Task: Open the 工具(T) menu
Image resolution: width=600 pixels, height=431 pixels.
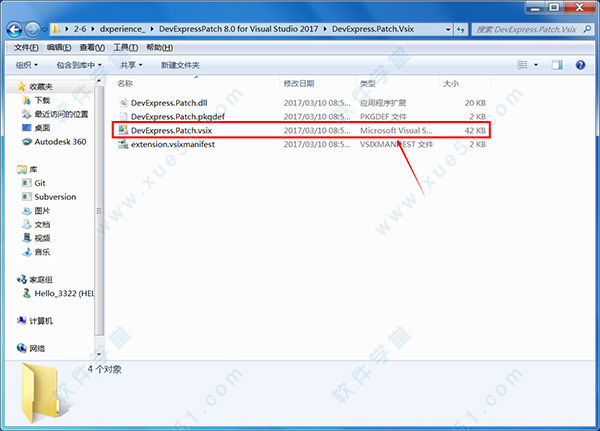Action: (x=126, y=47)
